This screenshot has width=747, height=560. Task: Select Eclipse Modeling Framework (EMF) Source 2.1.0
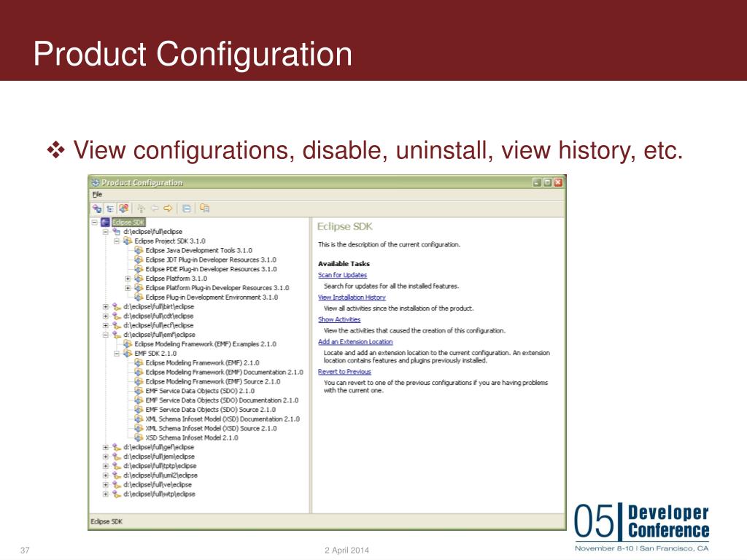click(x=213, y=381)
